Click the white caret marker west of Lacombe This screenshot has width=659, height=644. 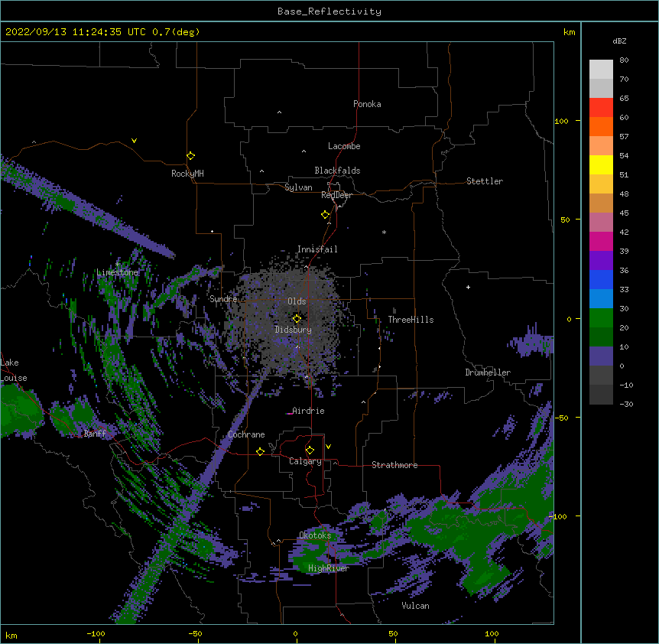click(304, 151)
